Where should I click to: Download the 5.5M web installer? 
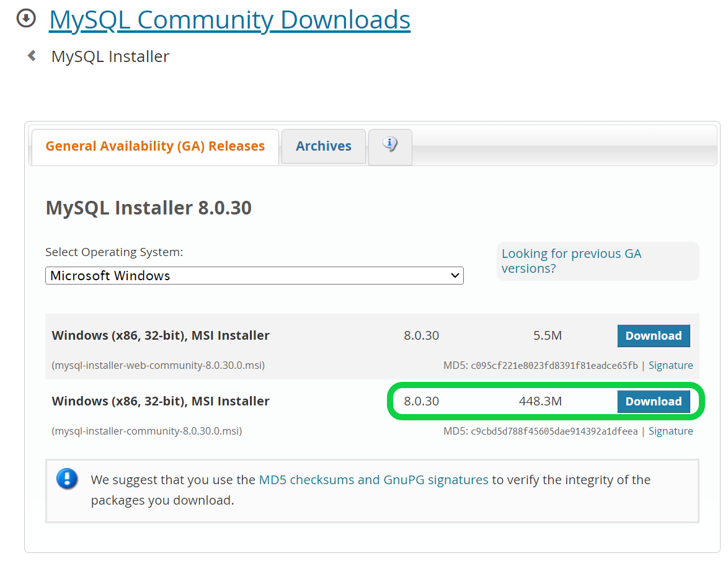653,336
